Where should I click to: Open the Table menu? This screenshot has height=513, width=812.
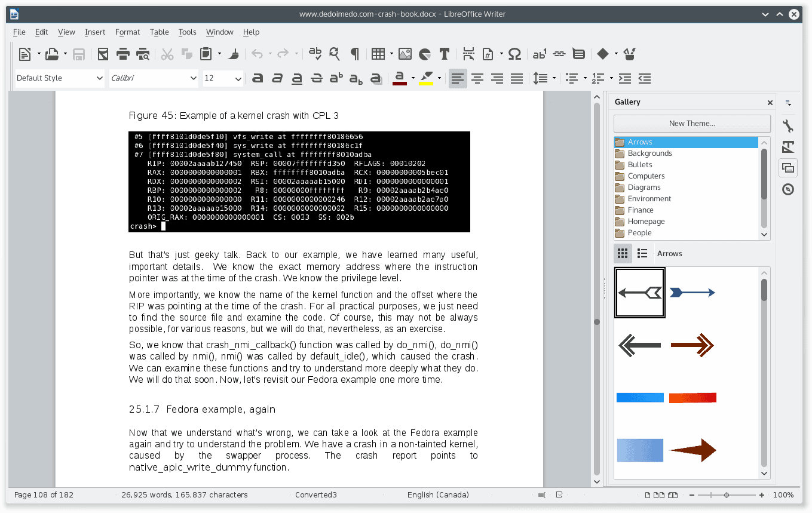160,32
